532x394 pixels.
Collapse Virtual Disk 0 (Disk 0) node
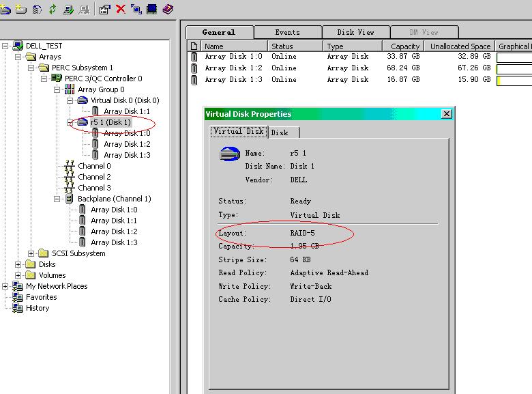tap(70, 100)
